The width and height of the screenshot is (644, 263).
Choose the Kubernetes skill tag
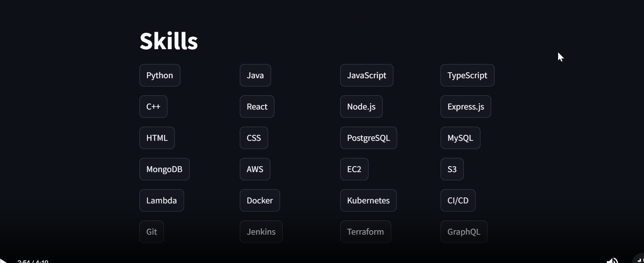(368, 200)
